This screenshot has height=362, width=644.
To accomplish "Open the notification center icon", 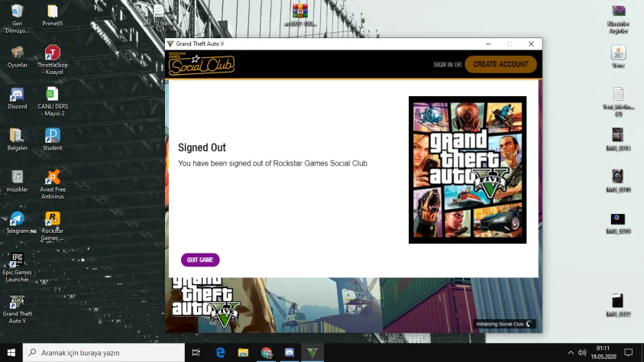I will tap(629, 353).
